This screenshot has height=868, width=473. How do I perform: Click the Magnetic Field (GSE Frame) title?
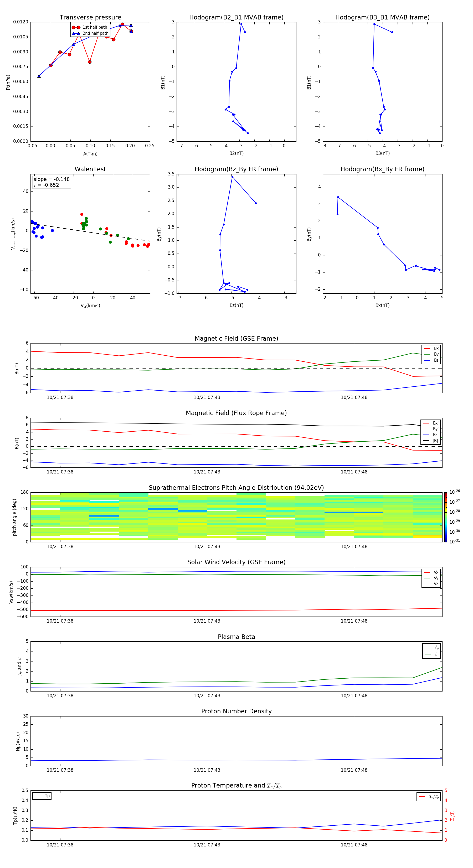(x=236, y=339)
